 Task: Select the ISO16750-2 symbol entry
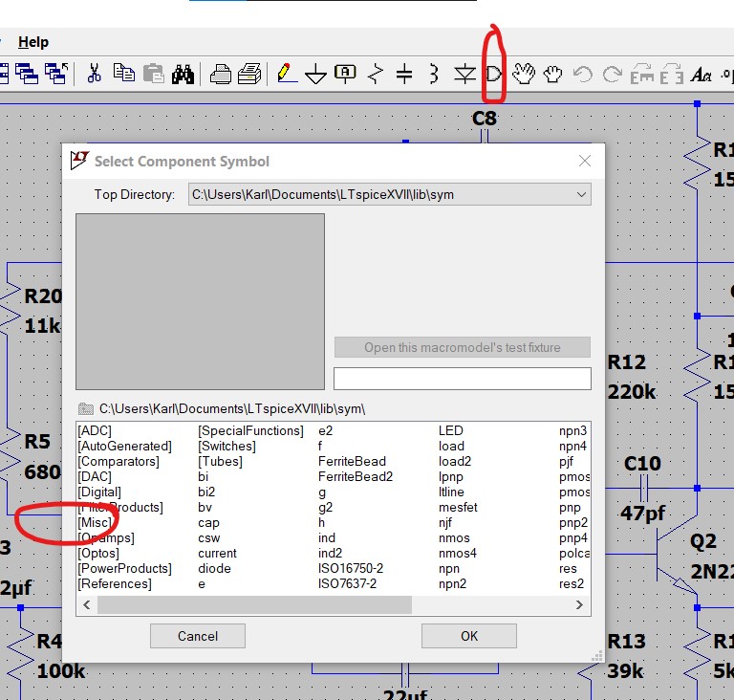tap(351, 568)
